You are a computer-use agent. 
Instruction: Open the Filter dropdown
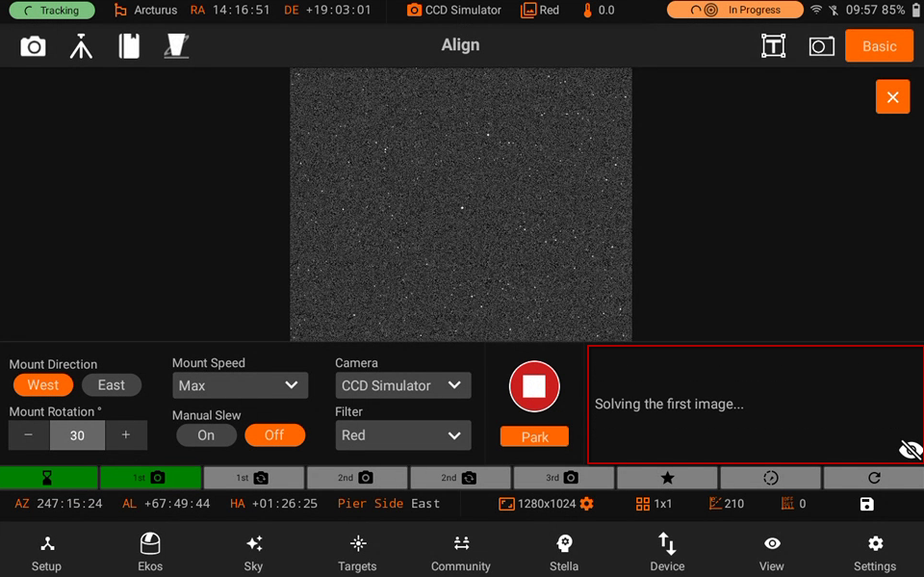[x=403, y=435]
